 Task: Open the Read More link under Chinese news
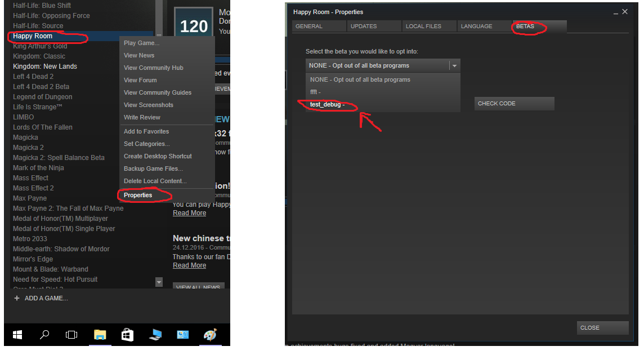pyautogui.click(x=189, y=265)
